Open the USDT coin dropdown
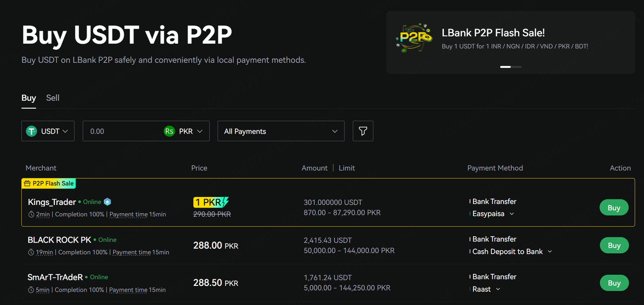 tap(48, 131)
